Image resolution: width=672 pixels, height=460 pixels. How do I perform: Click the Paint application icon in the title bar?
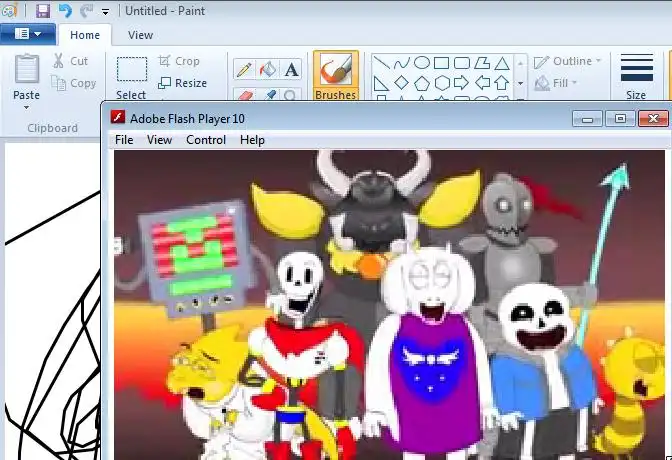[9, 10]
